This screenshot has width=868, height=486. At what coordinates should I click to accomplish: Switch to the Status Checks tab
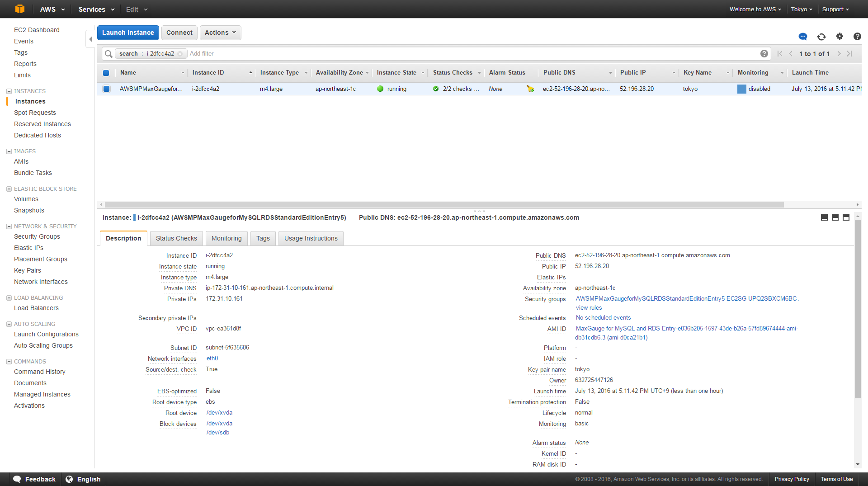tap(176, 238)
